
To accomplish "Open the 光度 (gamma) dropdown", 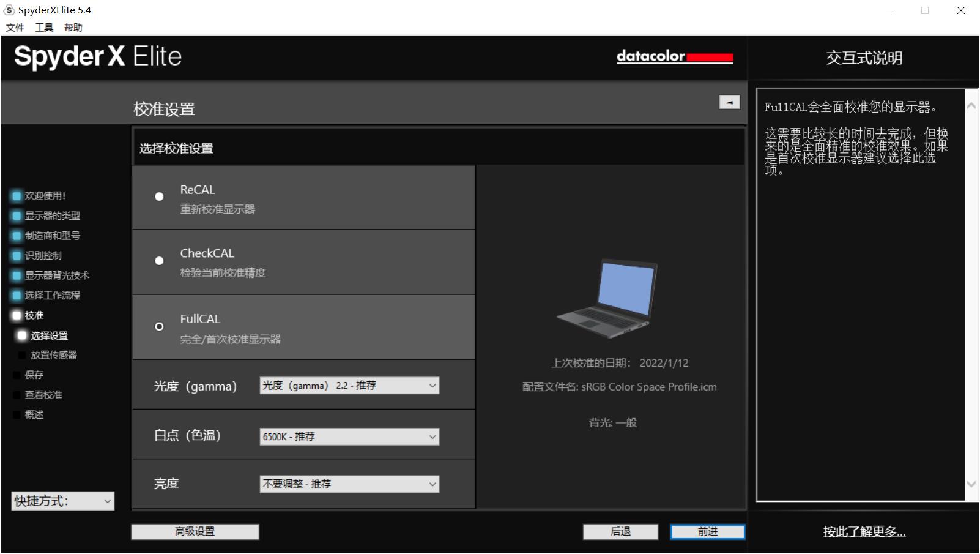I will coord(349,386).
